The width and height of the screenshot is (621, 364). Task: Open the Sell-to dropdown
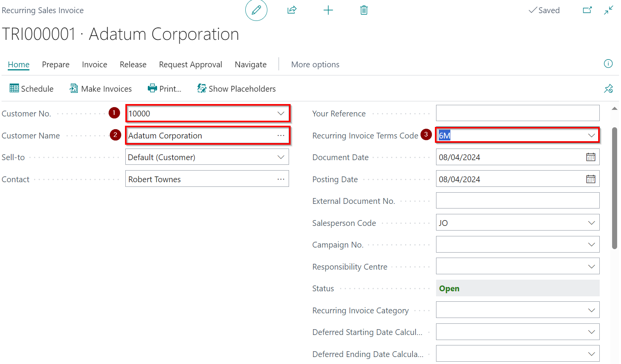pyautogui.click(x=281, y=157)
